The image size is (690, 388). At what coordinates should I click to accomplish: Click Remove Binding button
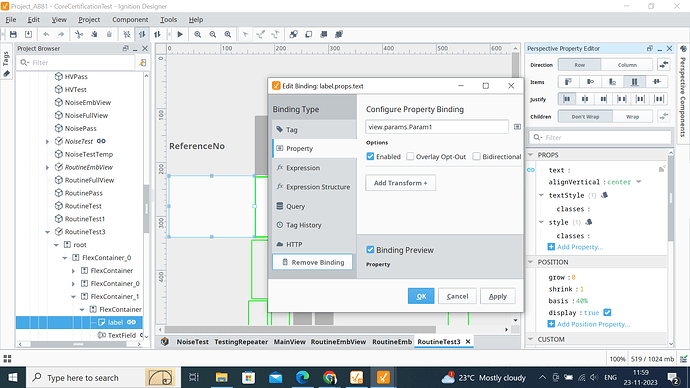pyautogui.click(x=312, y=262)
